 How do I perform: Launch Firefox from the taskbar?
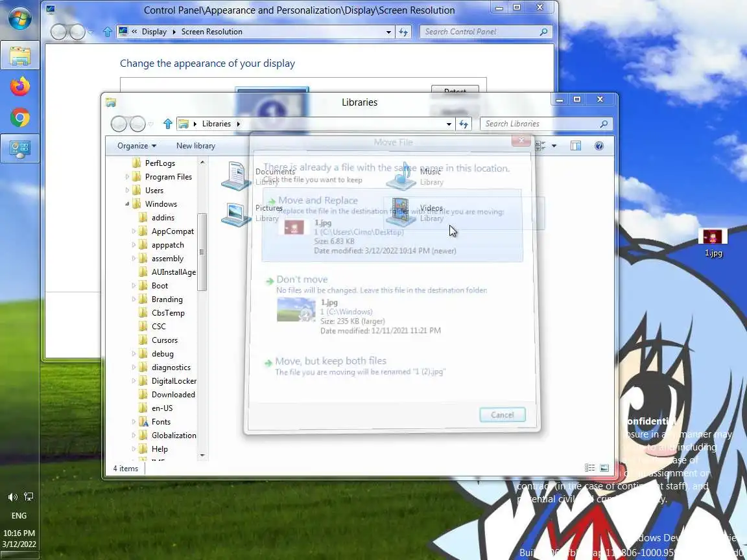(19, 87)
